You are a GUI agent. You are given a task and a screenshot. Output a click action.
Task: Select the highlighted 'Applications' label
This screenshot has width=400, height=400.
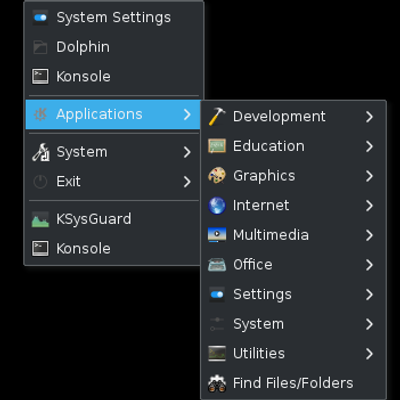pyautogui.click(x=99, y=115)
